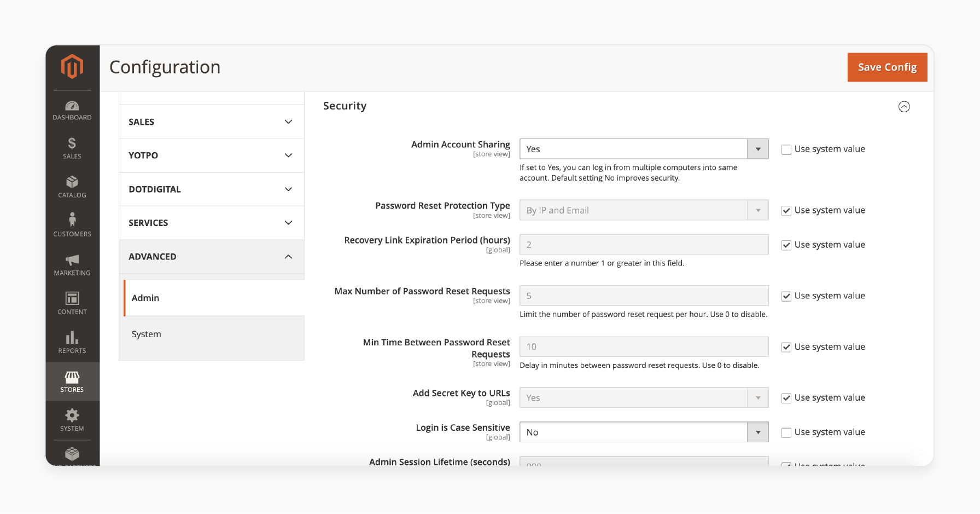Open the Admin Account Sharing dropdown
980x514 pixels.
(644, 149)
